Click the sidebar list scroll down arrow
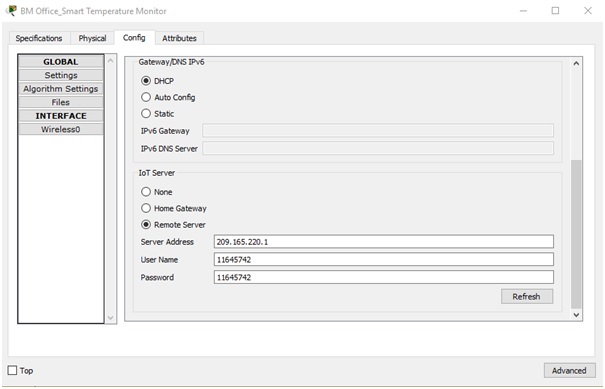Screen dimensions: 605x389 tap(110, 318)
